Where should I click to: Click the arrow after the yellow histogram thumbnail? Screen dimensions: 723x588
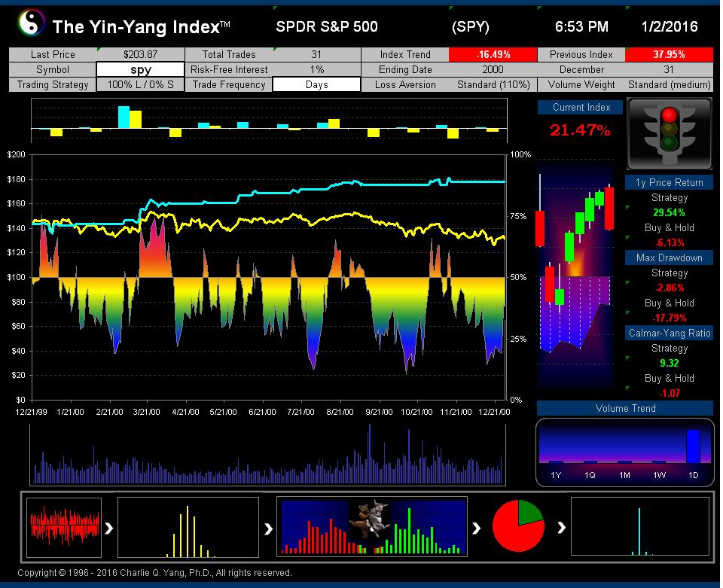[268, 528]
